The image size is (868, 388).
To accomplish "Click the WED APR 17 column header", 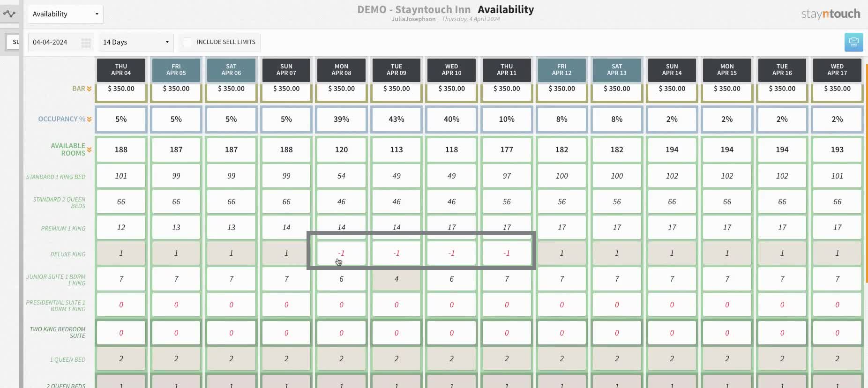I will pyautogui.click(x=837, y=70).
